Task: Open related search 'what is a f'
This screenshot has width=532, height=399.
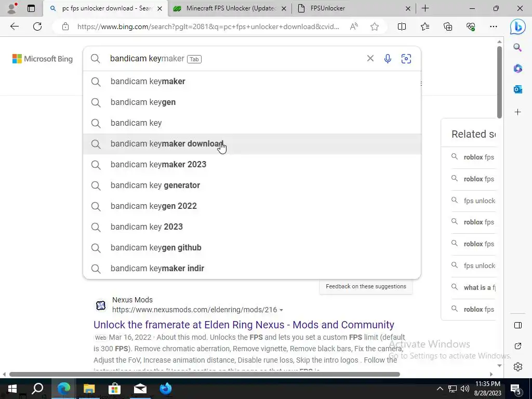Action: 474,288
